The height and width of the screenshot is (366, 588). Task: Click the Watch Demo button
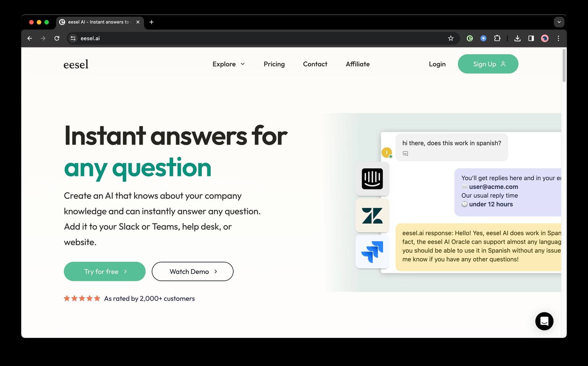pyautogui.click(x=192, y=272)
